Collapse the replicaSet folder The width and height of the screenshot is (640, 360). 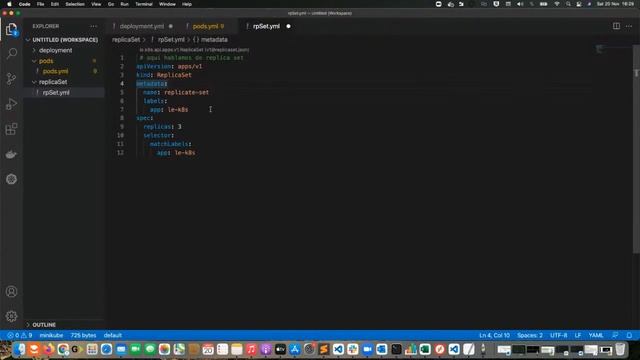click(x=53, y=82)
